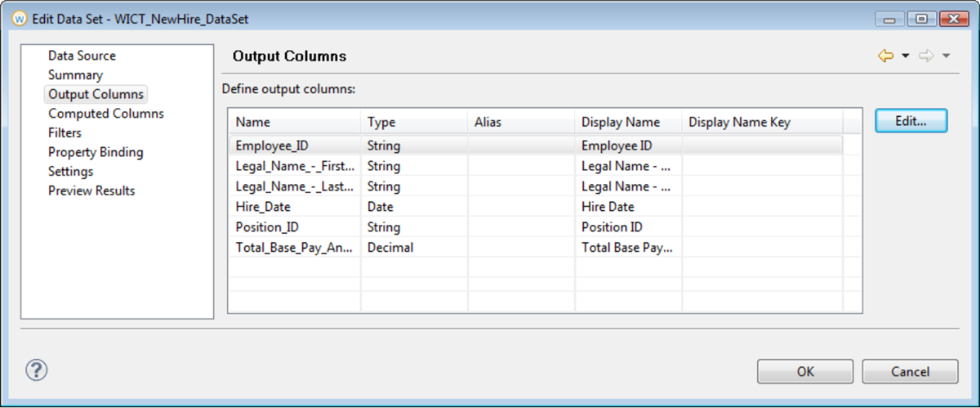The image size is (980, 408).
Task: Open the Property Binding page
Action: (x=95, y=152)
